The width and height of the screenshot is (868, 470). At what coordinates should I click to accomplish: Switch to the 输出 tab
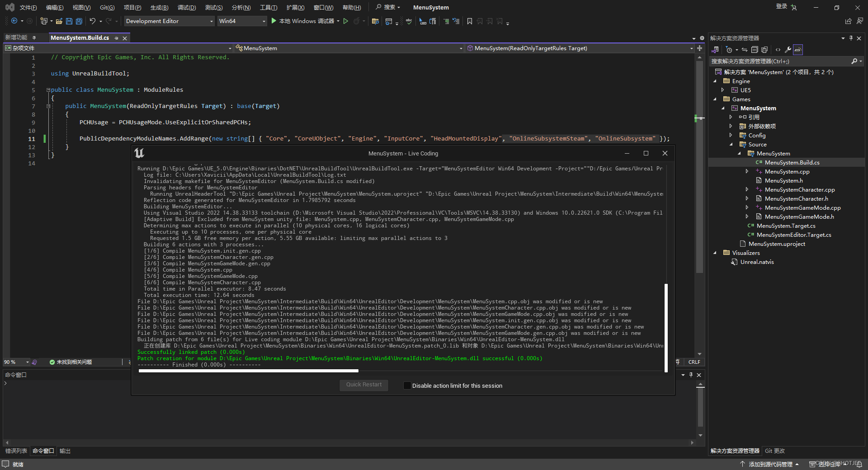(x=65, y=451)
